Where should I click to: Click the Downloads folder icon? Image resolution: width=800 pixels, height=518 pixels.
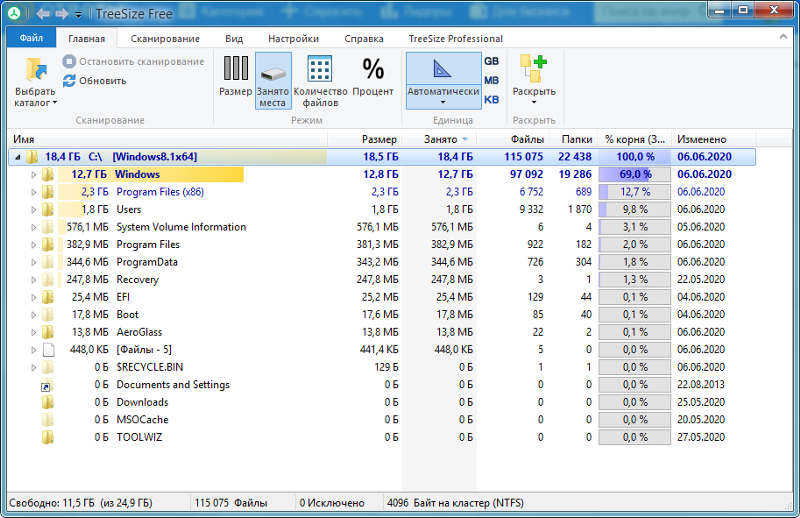[x=47, y=402]
